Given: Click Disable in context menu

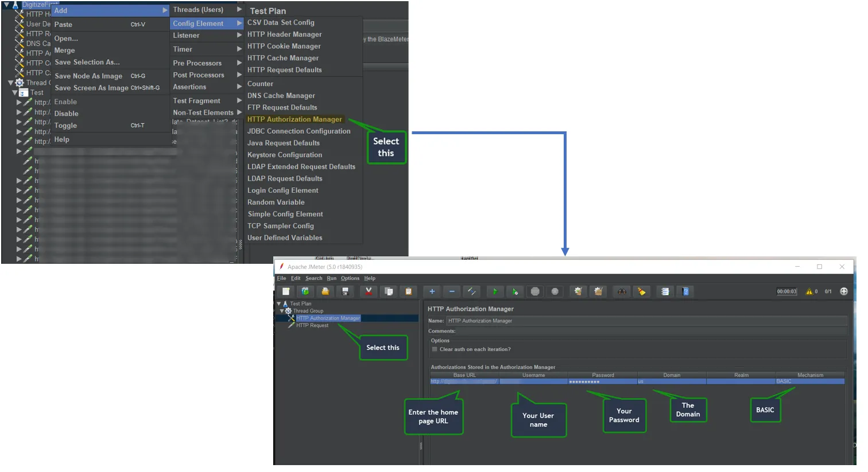Looking at the screenshot, I should coord(109,114).
